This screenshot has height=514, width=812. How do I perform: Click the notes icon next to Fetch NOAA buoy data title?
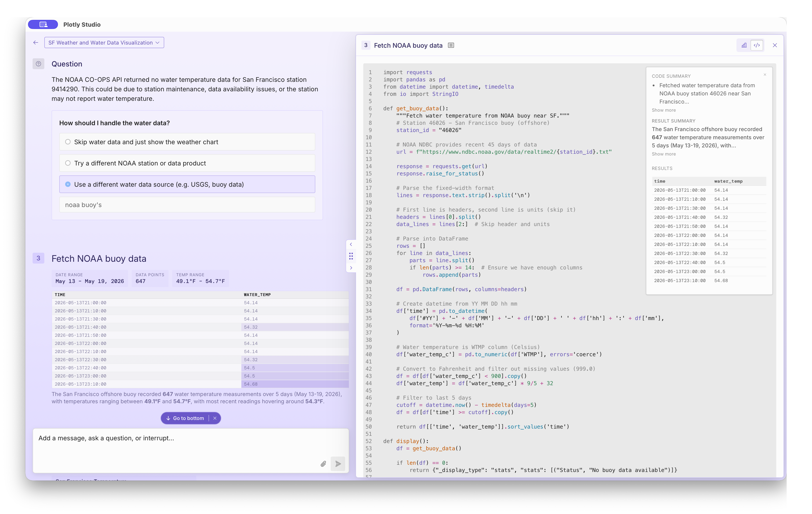tap(451, 45)
